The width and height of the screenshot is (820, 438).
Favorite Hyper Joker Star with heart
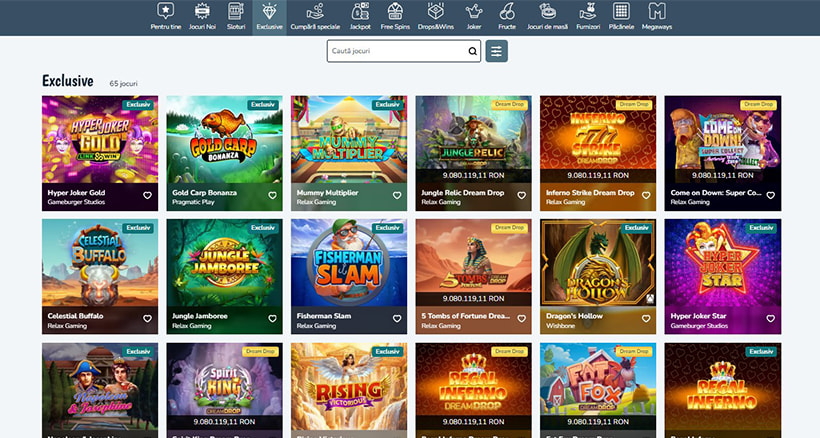770,319
